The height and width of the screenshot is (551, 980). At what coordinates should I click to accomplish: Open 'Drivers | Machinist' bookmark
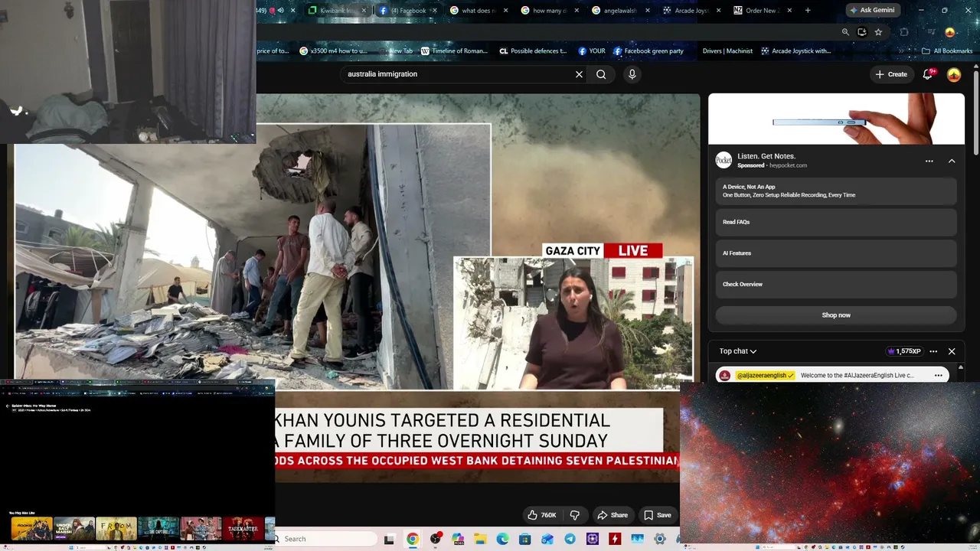[727, 51]
